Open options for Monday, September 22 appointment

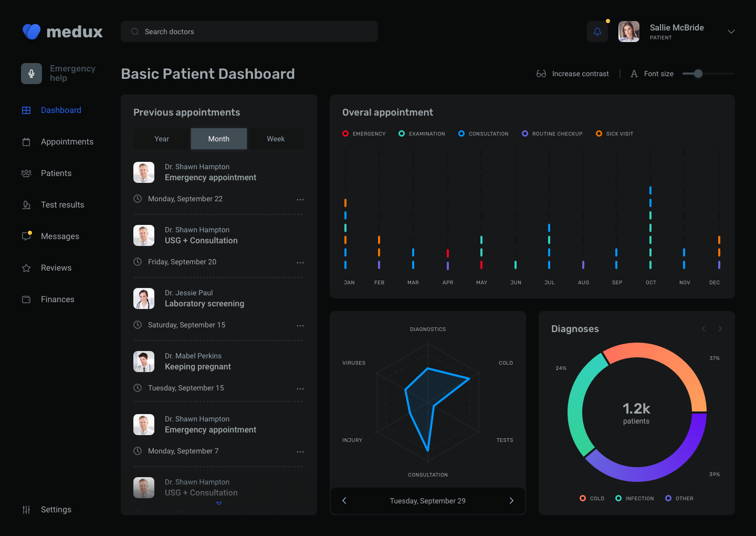[x=300, y=199]
